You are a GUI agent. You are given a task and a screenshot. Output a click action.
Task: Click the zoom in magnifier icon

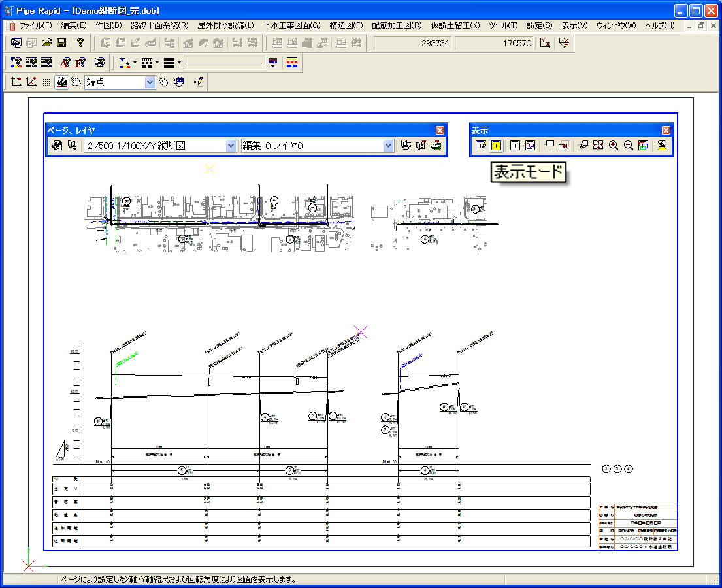click(614, 146)
